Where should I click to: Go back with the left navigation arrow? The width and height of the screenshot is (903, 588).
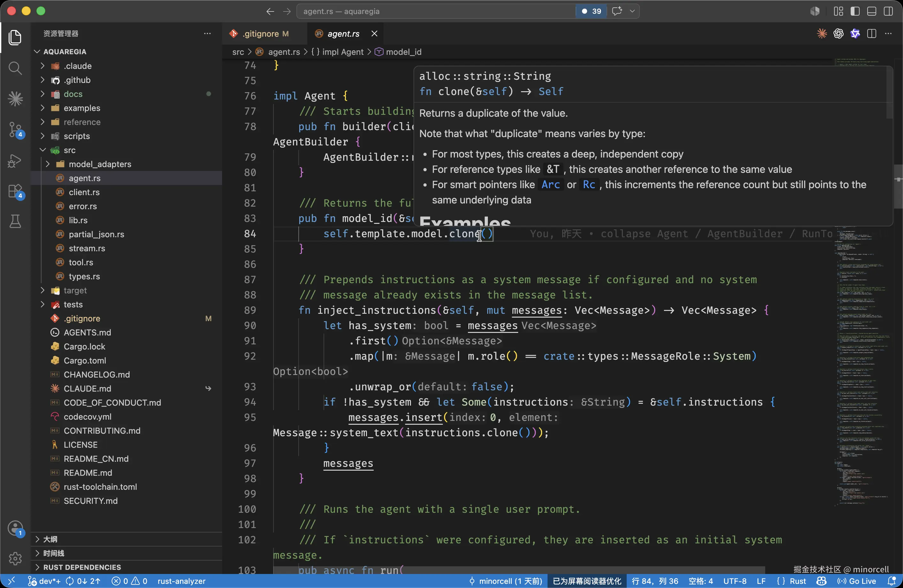pos(270,11)
